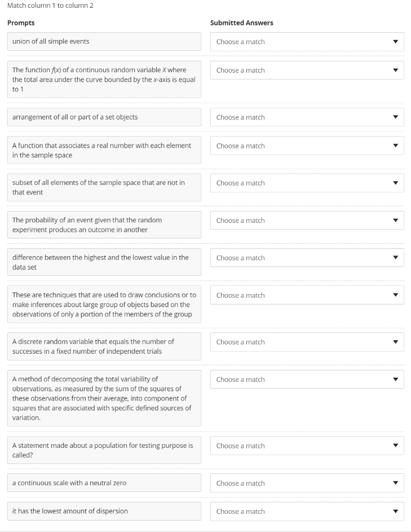Viewport: 411px width, 532px height.
Task: Click the chevron icon on the first answer box
Action: tap(396, 42)
